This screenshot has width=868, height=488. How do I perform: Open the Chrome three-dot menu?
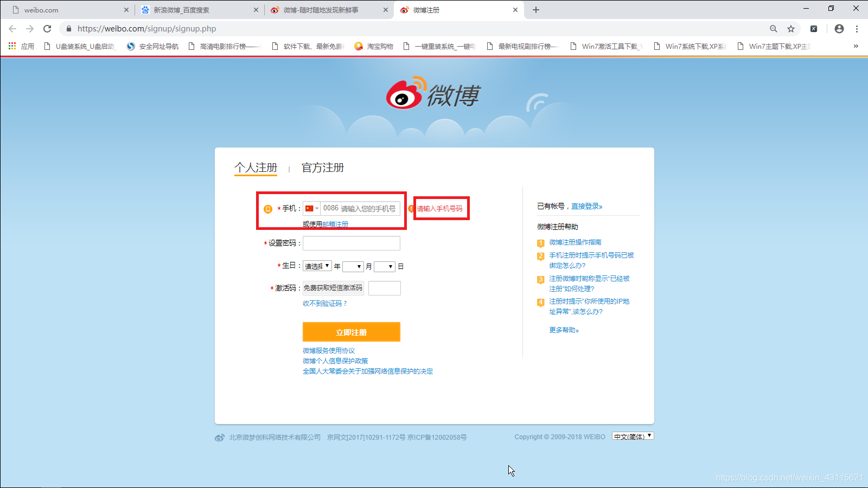[857, 29]
